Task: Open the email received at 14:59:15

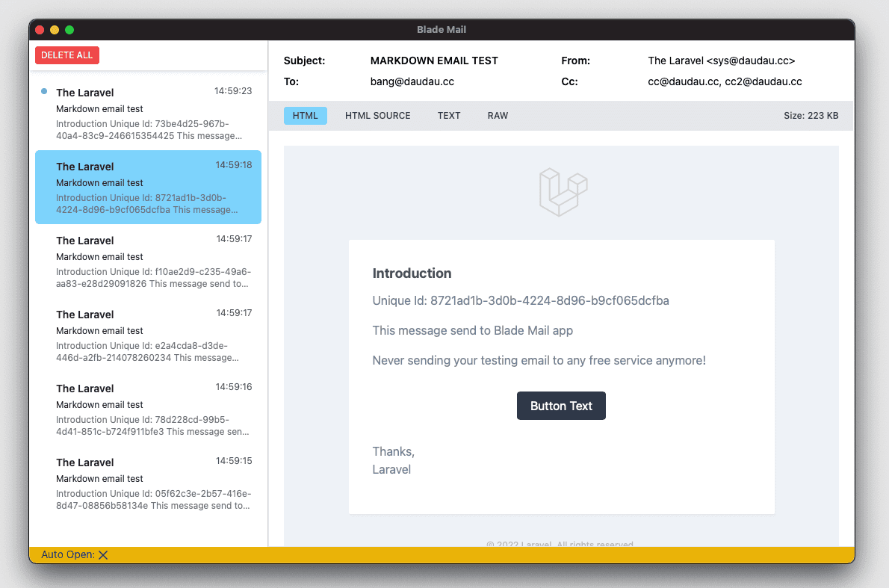Action: tap(148, 483)
